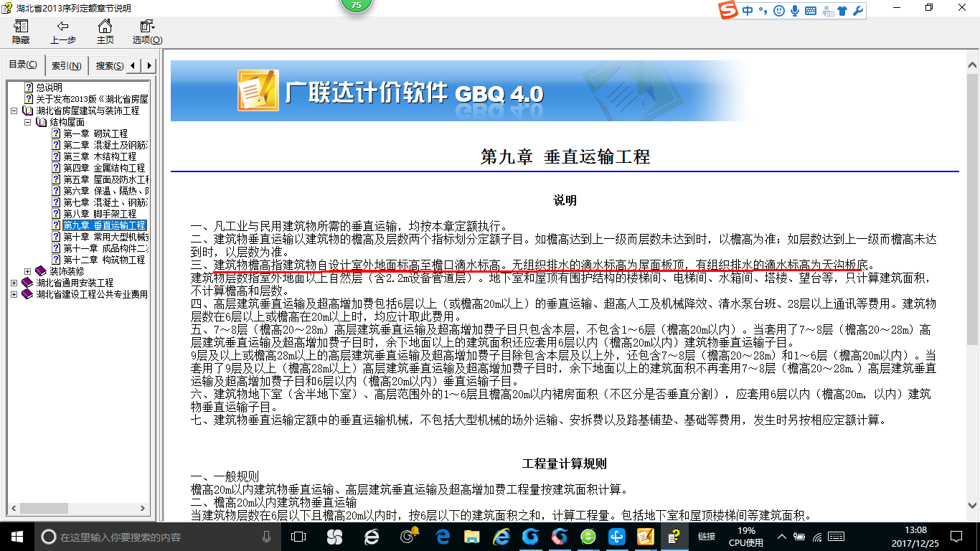Open the Sogou soft keyboard icon

[x=811, y=11]
